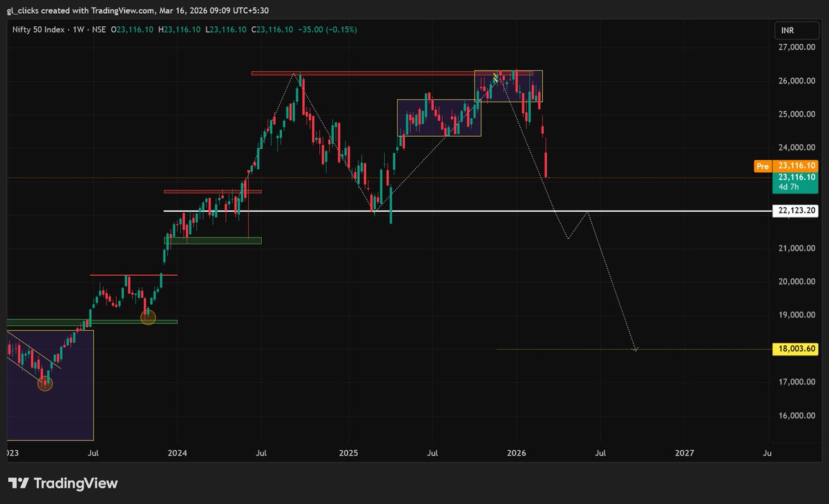Click 2026 on the time axis
The image size is (829, 504).
517,453
